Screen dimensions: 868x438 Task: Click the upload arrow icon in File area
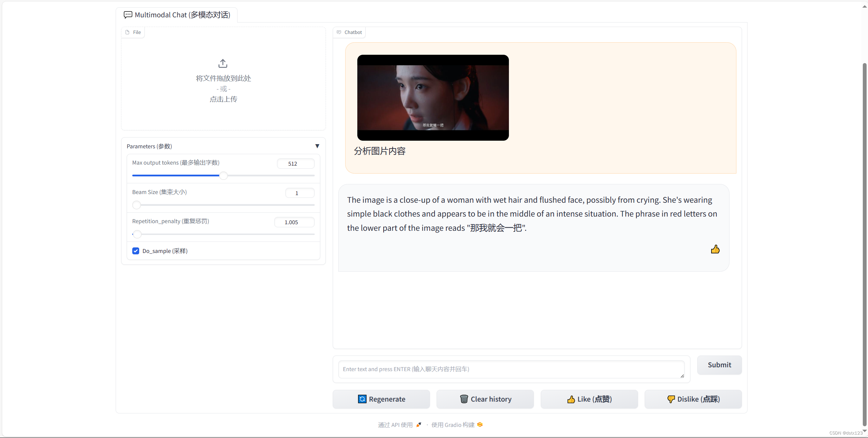[x=223, y=63]
